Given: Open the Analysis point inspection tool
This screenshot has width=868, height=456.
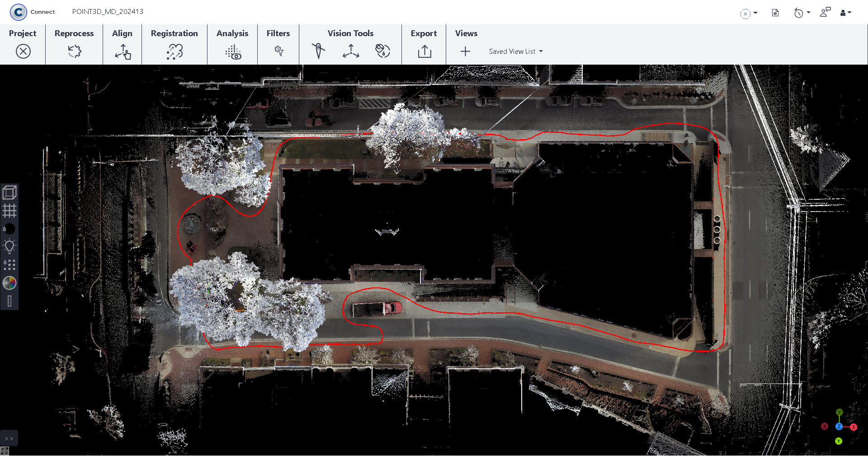Looking at the screenshot, I should (233, 52).
